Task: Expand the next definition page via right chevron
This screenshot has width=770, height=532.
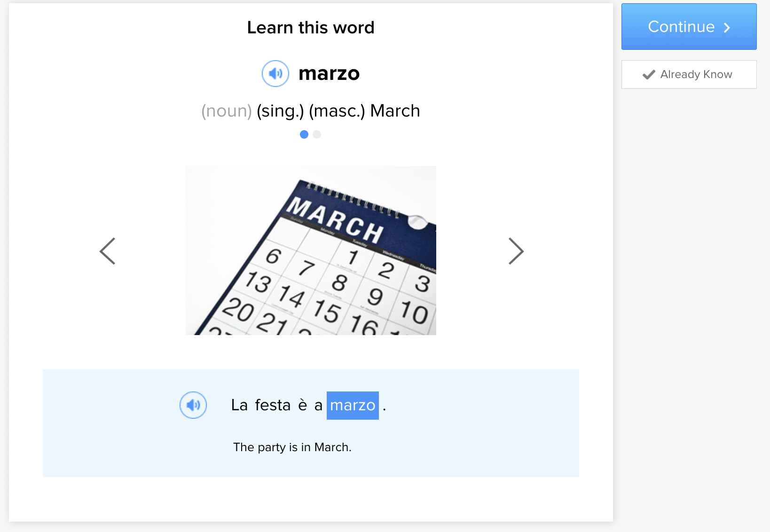Action: coord(516,251)
